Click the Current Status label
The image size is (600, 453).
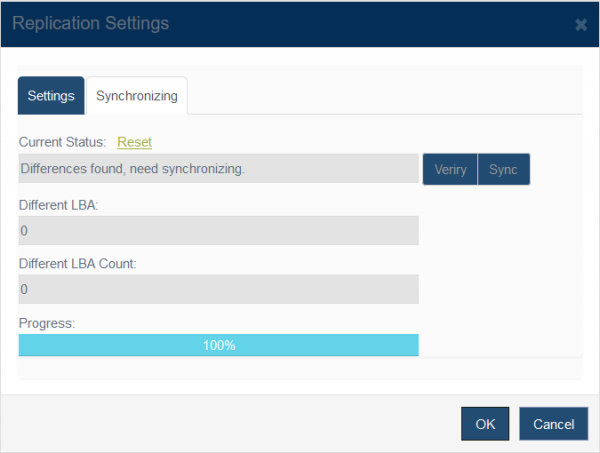pos(62,142)
